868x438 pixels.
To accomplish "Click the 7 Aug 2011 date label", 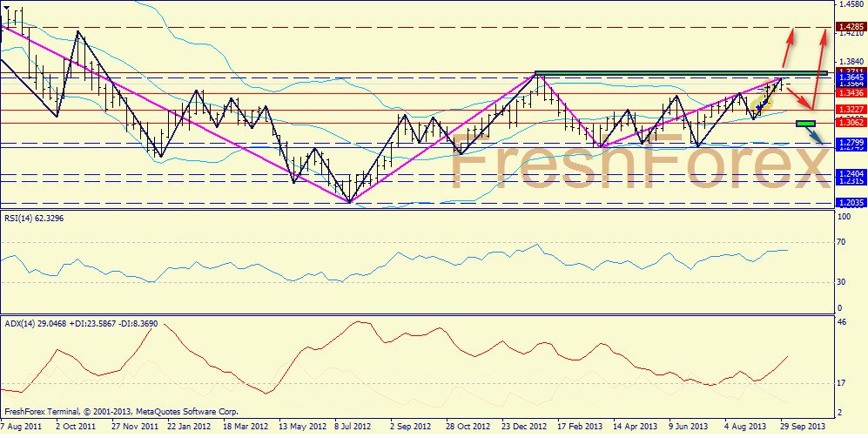I will click(21, 427).
